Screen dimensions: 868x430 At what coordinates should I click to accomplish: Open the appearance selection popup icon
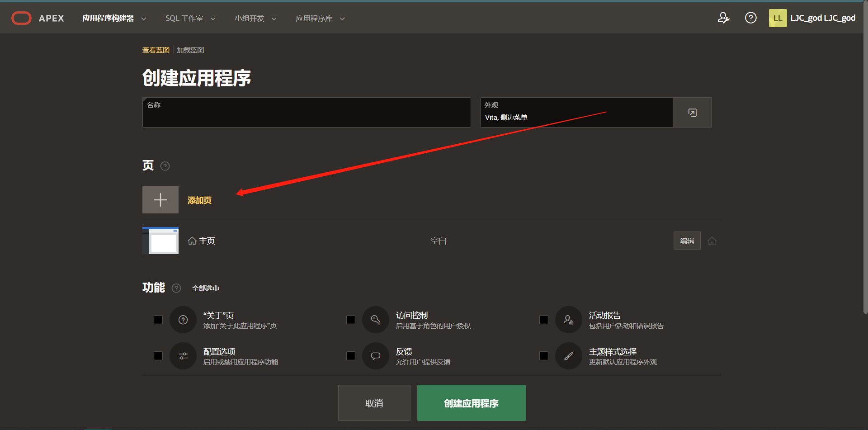click(x=692, y=112)
